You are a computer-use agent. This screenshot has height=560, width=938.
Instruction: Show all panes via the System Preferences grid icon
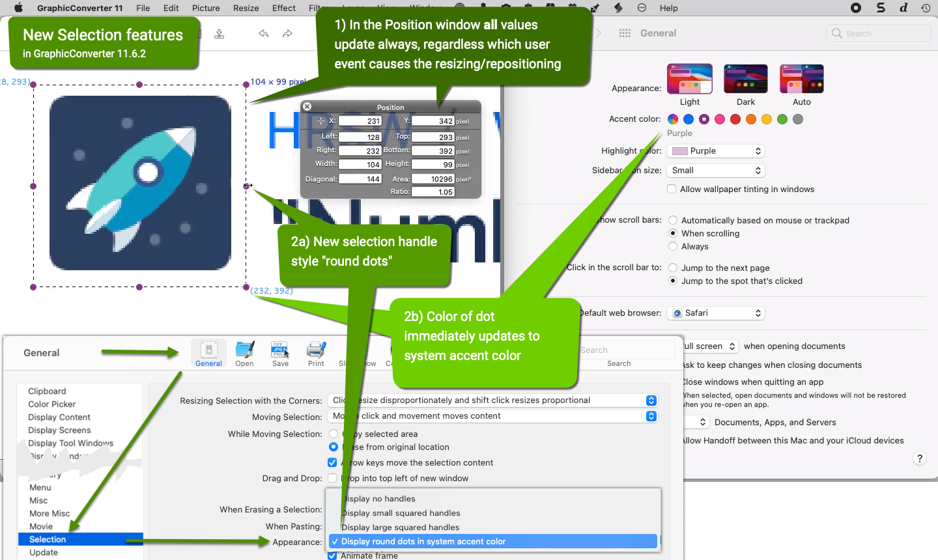click(x=625, y=33)
